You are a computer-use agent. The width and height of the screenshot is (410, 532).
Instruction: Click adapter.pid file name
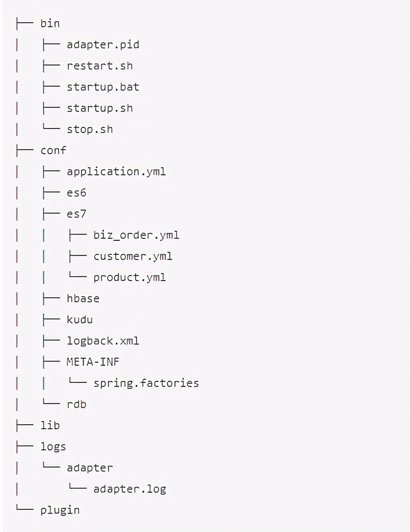tap(103, 45)
